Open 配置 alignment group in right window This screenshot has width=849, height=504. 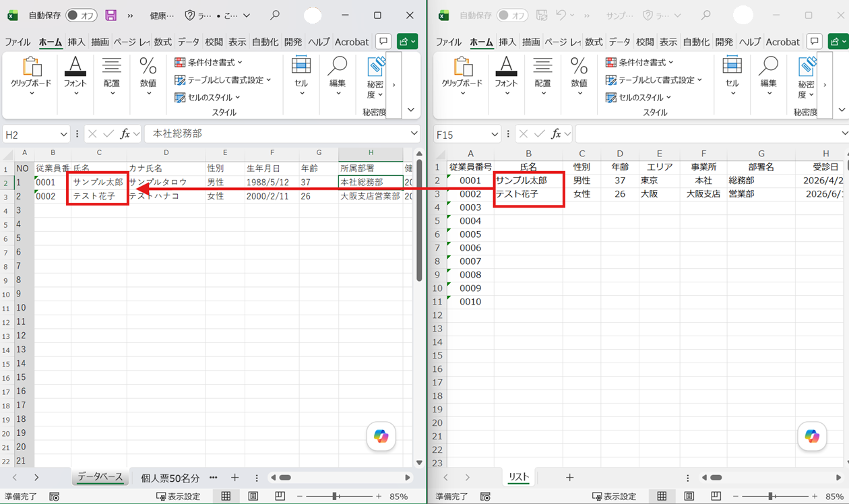point(543,76)
